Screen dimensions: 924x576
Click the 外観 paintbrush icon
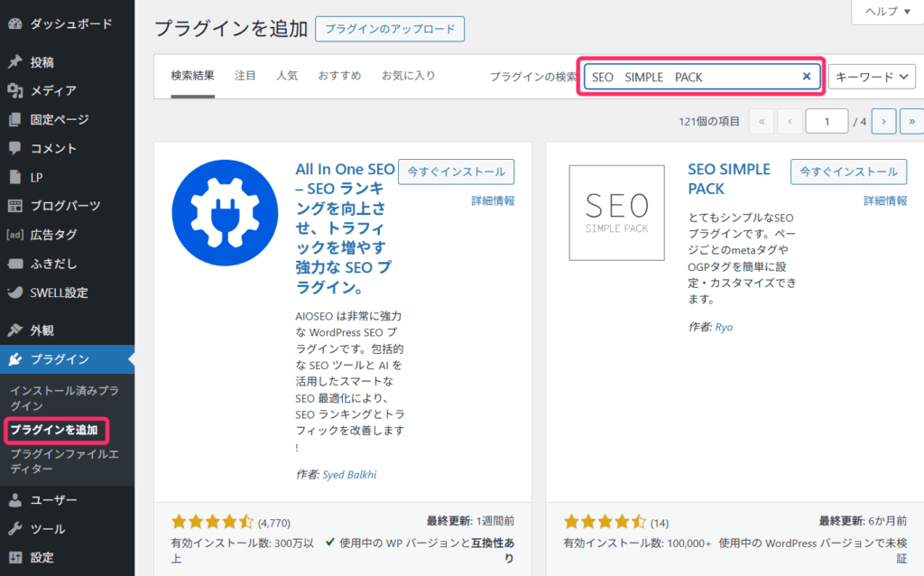click(15, 330)
